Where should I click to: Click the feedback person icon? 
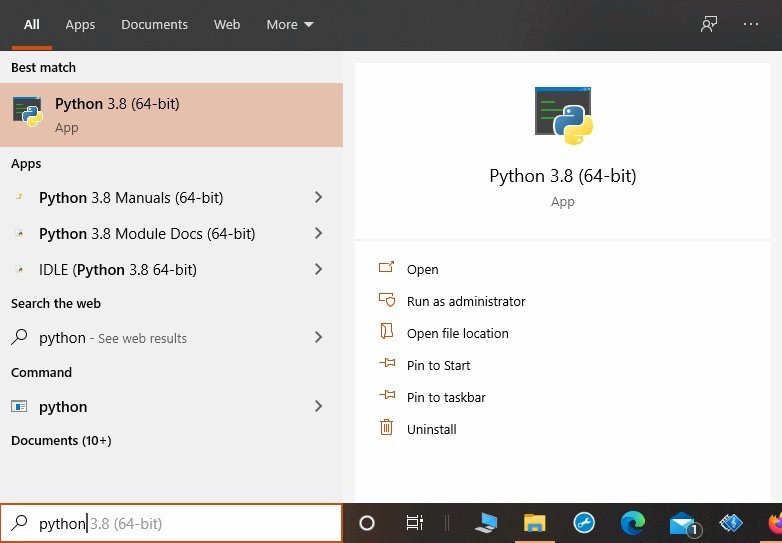pos(709,24)
